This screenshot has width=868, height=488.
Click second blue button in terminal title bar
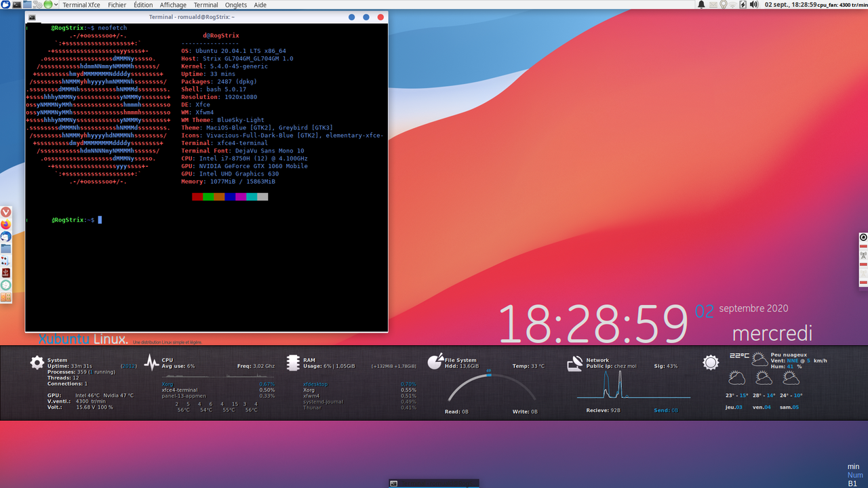(x=366, y=17)
